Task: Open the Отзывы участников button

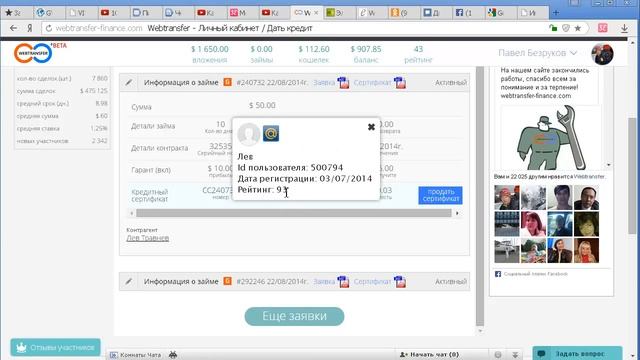Action: pos(56,347)
